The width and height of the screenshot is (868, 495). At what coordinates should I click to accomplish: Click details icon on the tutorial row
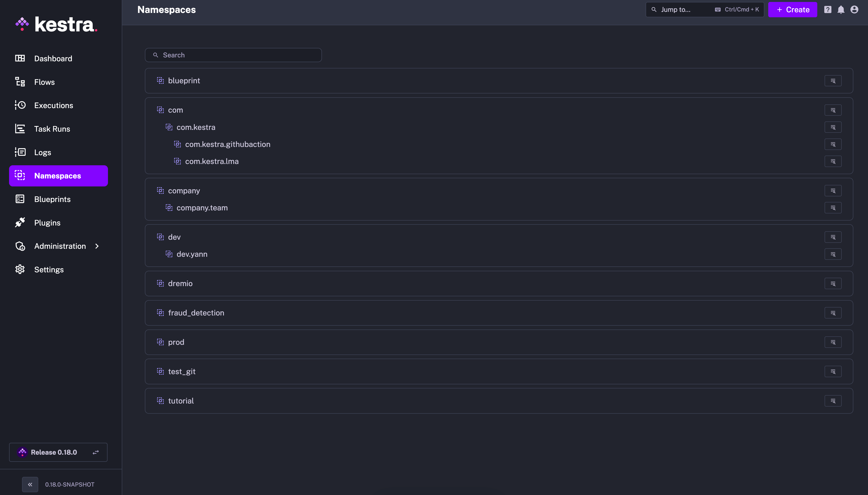(x=833, y=401)
